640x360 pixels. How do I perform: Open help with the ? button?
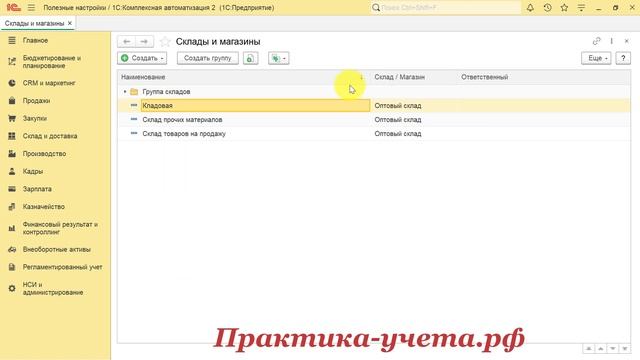[x=623, y=58]
